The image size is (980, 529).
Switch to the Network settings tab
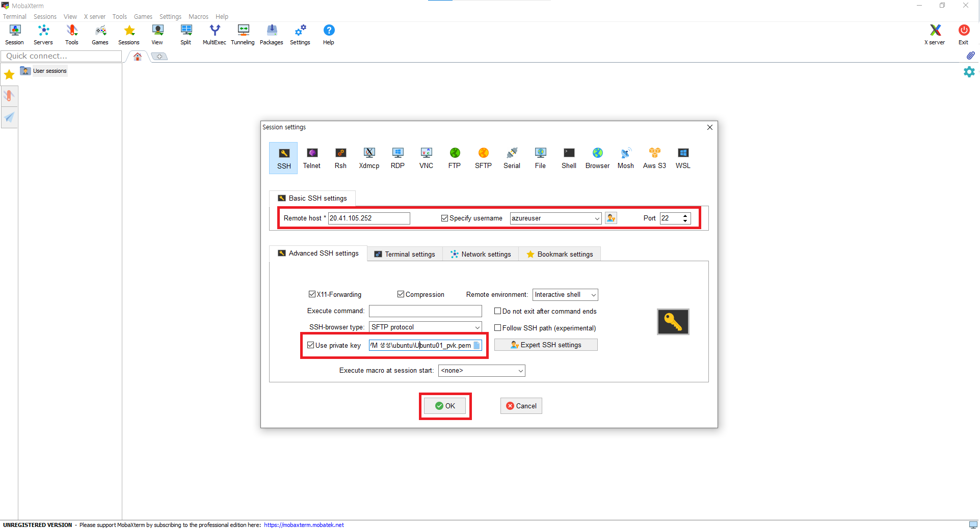coord(481,254)
